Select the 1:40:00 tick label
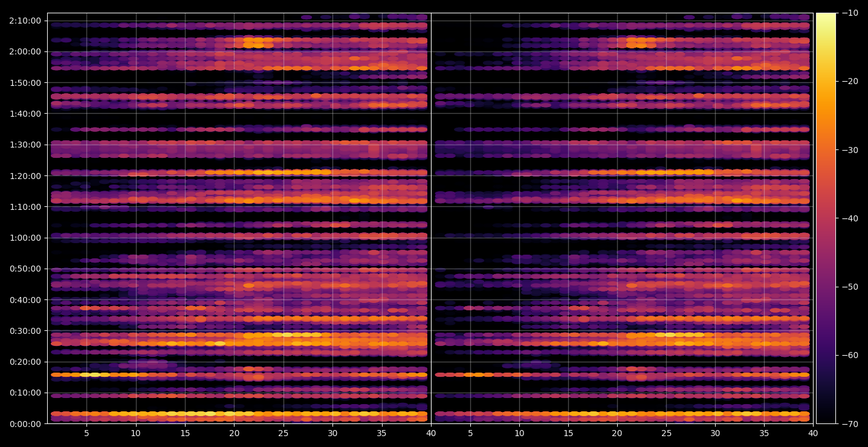 (25, 114)
